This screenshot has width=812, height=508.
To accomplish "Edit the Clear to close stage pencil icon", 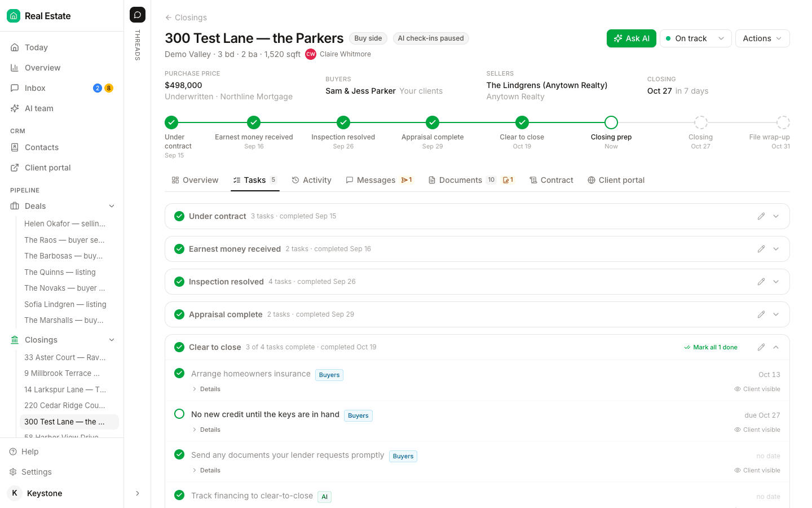I will [761, 347].
